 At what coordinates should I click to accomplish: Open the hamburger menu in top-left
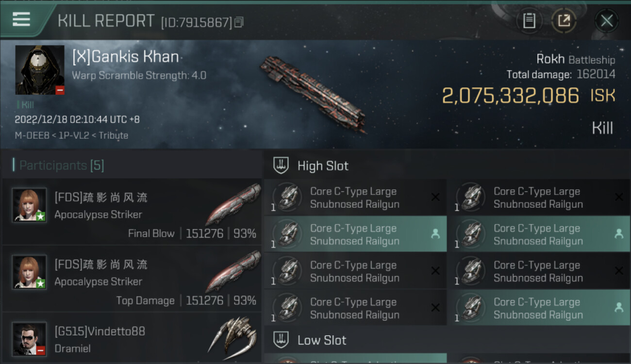21,19
